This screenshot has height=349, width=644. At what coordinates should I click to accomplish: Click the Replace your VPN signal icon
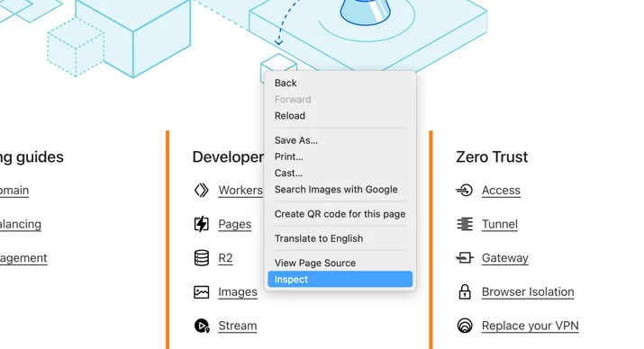click(x=465, y=326)
